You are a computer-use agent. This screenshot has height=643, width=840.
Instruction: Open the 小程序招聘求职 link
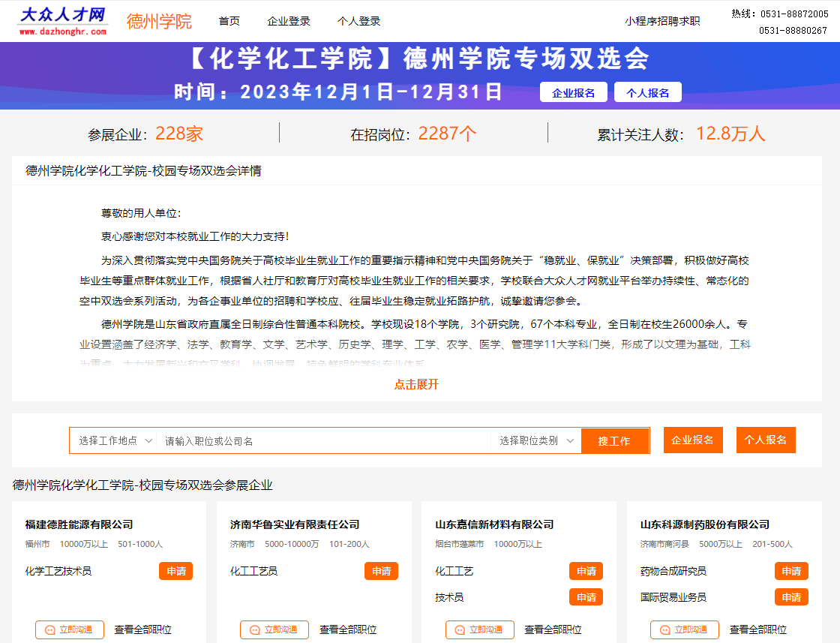[661, 21]
